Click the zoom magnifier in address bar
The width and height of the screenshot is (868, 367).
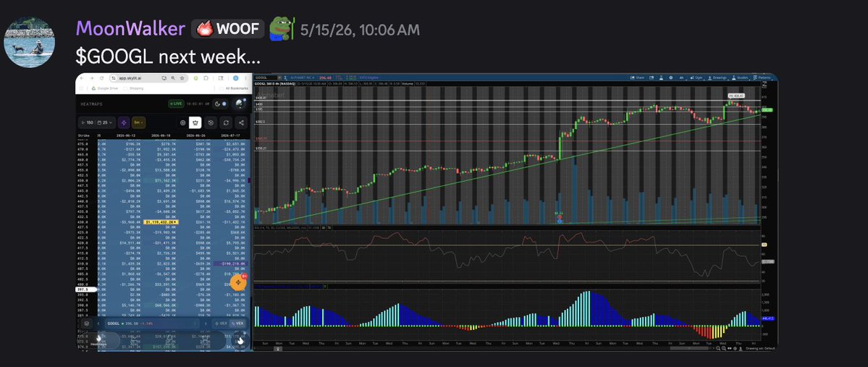point(173,78)
